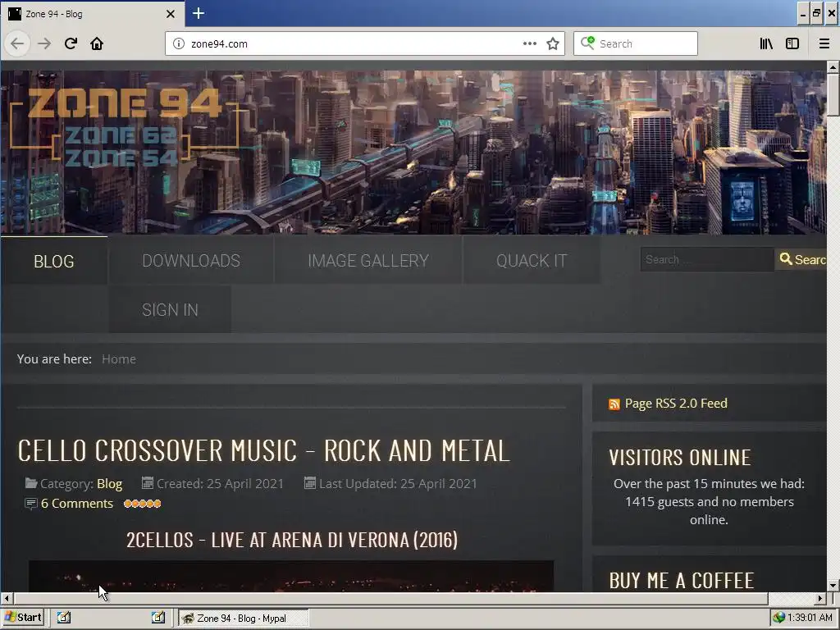Click the 2Cellos Live video thumbnail
The image size is (840, 630).
291,576
